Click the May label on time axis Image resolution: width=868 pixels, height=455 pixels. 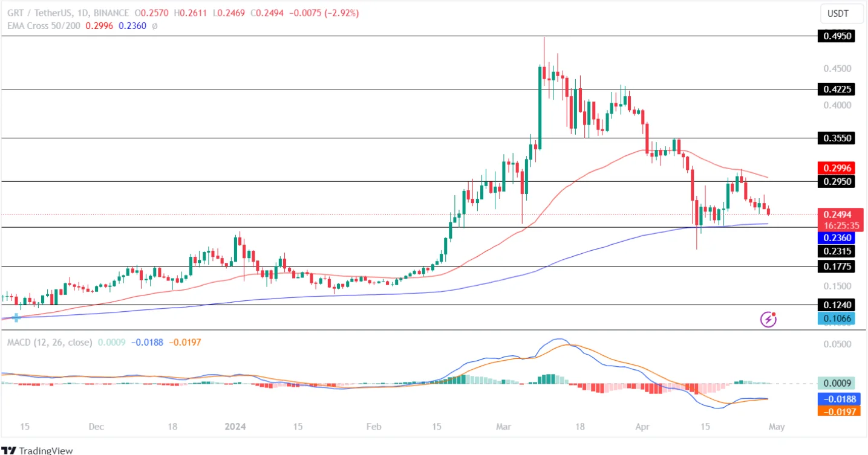point(777,427)
